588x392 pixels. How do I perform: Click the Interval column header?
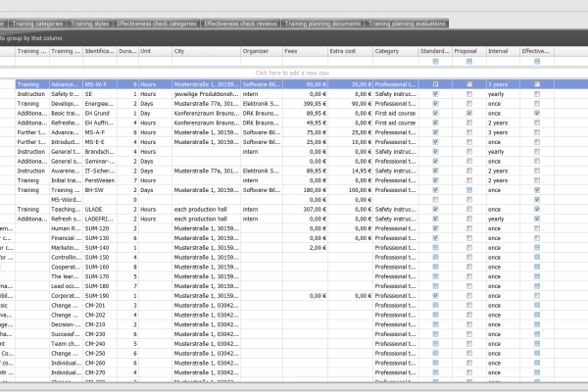pos(503,51)
